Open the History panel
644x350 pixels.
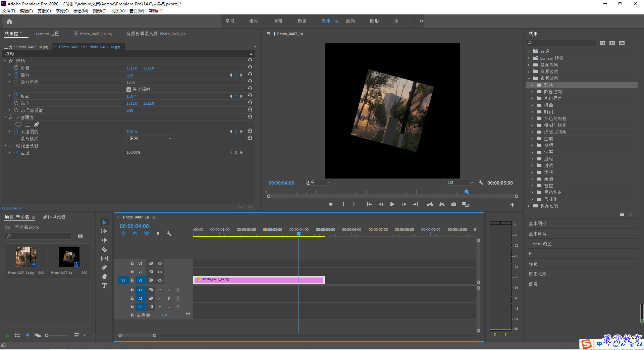click(537, 274)
